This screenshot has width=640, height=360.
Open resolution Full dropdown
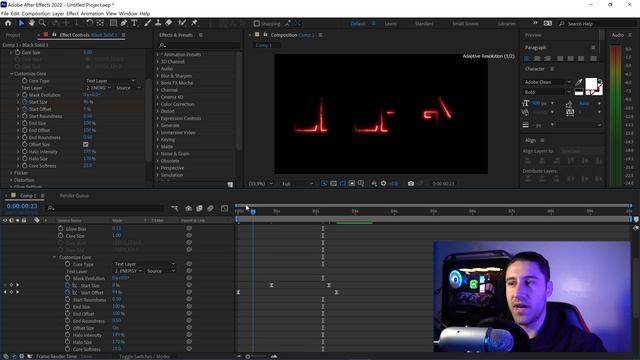coord(298,184)
